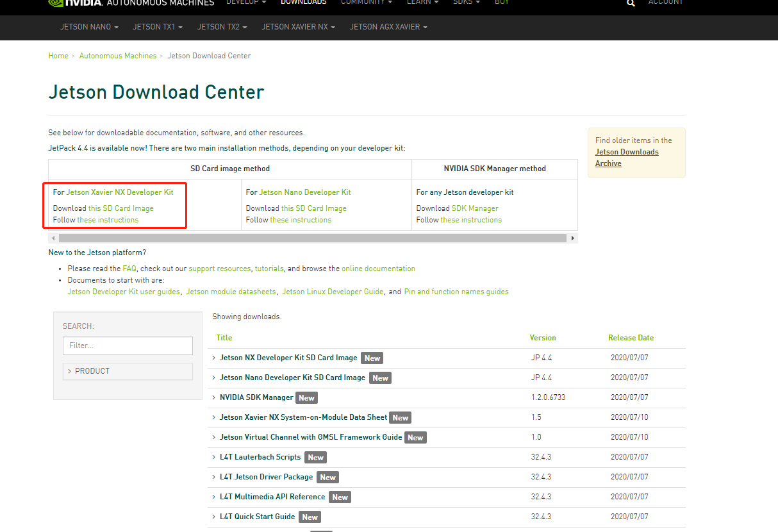778x532 pixels.
Task: Open the ACCOUNT menu
Action: [x=666, y=3]
